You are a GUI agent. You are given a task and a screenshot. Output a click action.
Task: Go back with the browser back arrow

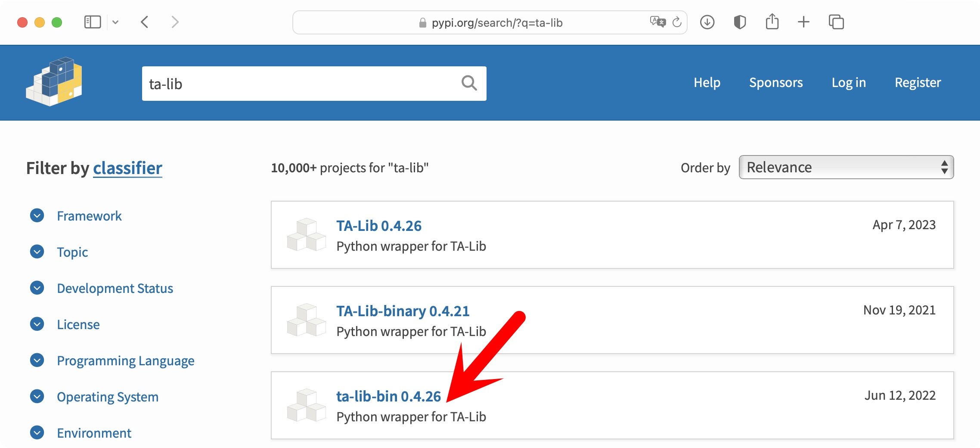click(x=145, y=22)
